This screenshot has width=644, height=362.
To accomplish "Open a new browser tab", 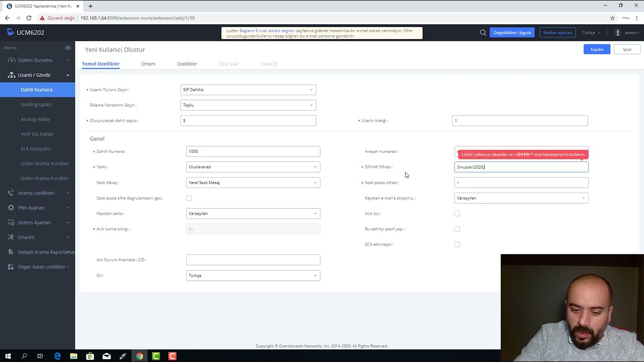I will 91,6.
